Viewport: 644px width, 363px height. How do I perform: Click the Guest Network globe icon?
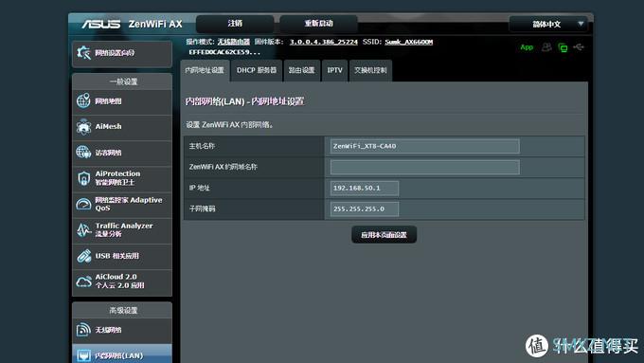click(83, 152)
